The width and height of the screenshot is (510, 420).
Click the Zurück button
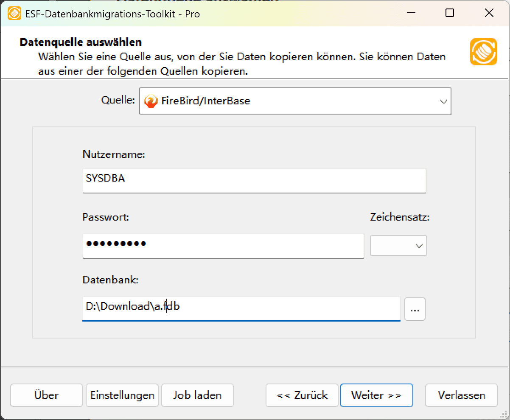click(302, 395)
